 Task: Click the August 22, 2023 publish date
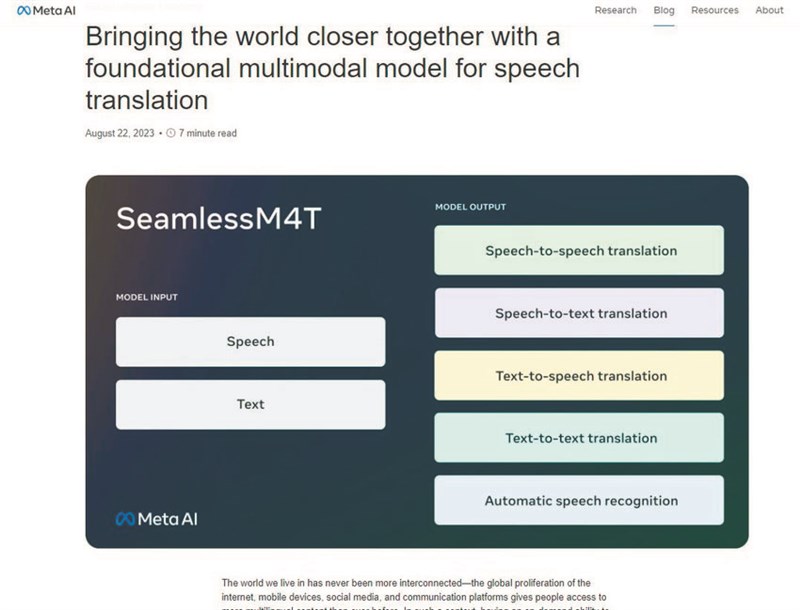pyautogui.click(x=120, y=133)
